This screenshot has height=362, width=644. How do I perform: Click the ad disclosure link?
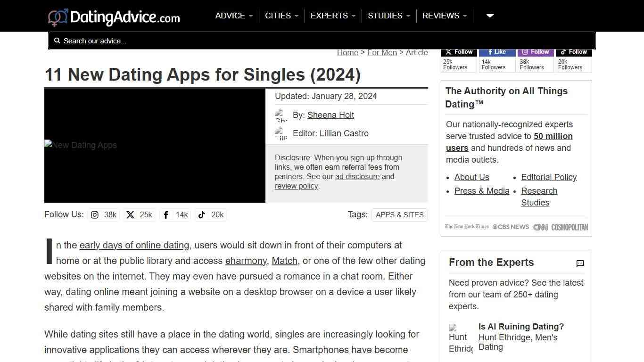tap(357, 176)
